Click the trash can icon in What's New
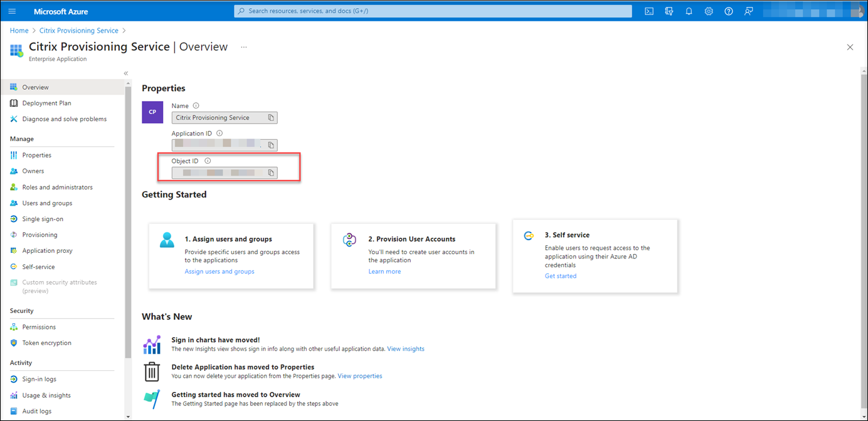Viewport: 868px width, 421px height. click(152, 371)
